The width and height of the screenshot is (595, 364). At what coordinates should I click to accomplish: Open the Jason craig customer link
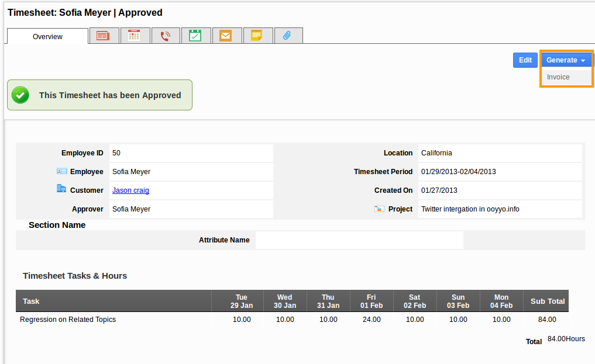pyautogui.click(x=130, y=190)
